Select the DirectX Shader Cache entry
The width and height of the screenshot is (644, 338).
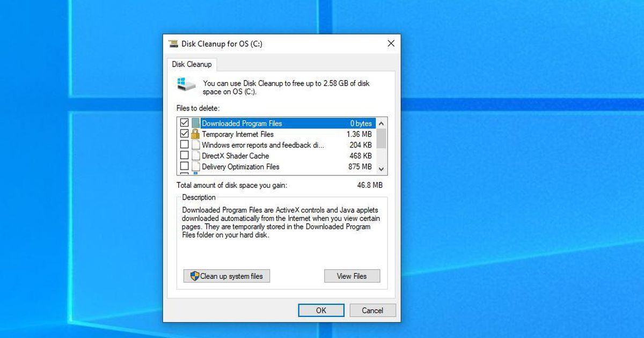click(x=236, y=156)
